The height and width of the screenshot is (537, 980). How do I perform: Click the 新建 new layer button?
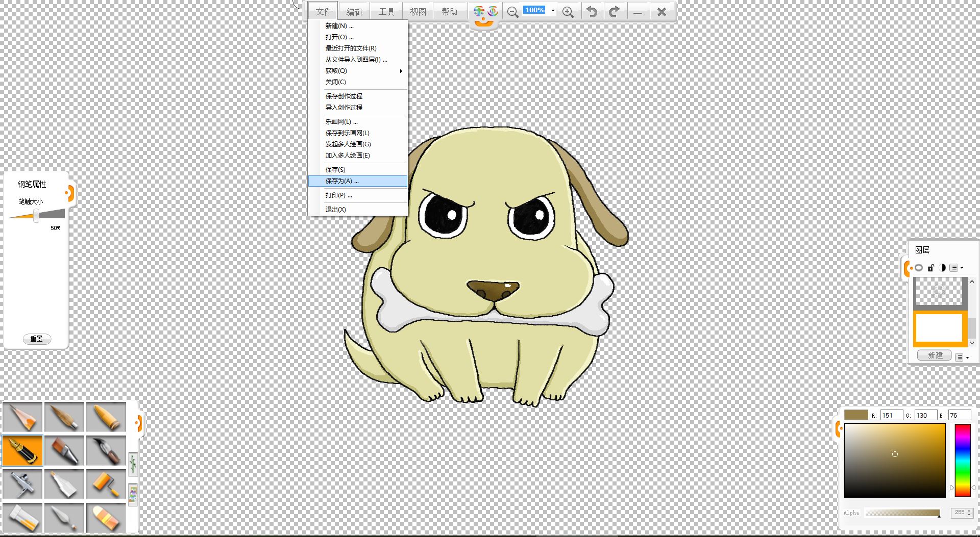[x=935, y=355]
